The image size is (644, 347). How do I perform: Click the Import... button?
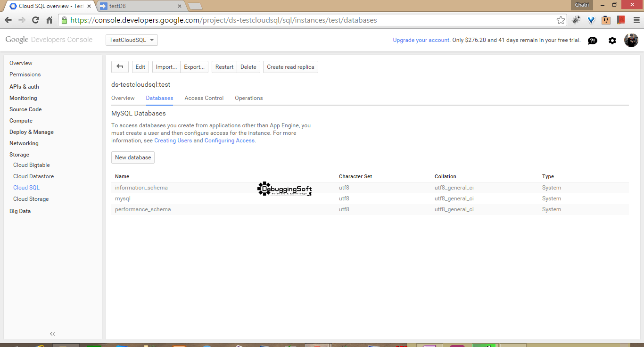coord(166,67)
